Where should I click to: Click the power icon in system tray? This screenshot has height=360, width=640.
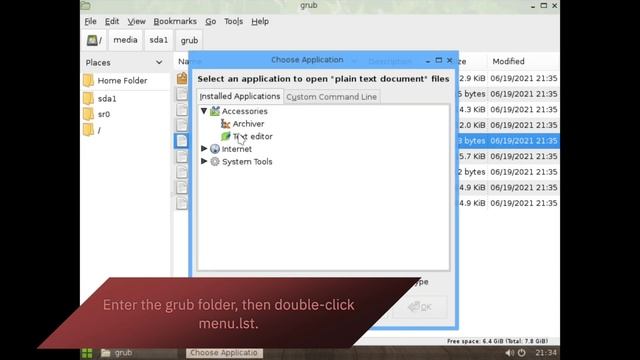522,353
